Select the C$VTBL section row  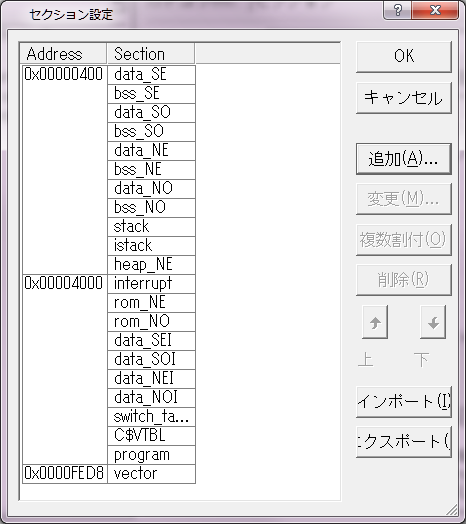point(151,436)
